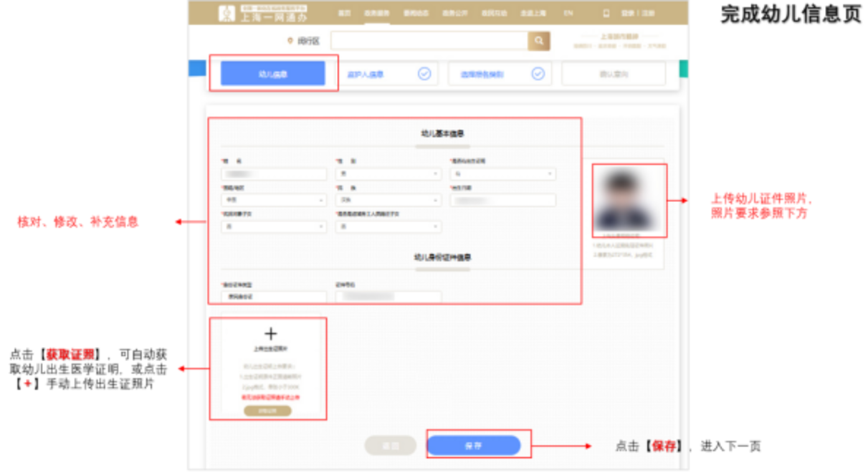Click the gold 获取证照 button
Screen dimensions: 868x473
(267, 411)
